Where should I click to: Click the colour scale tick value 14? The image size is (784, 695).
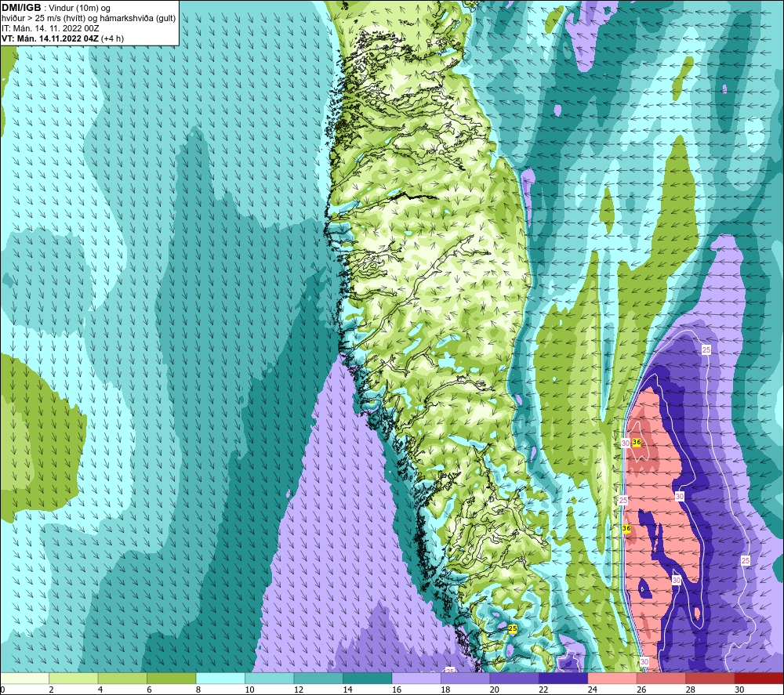click(x=347, y=690)
